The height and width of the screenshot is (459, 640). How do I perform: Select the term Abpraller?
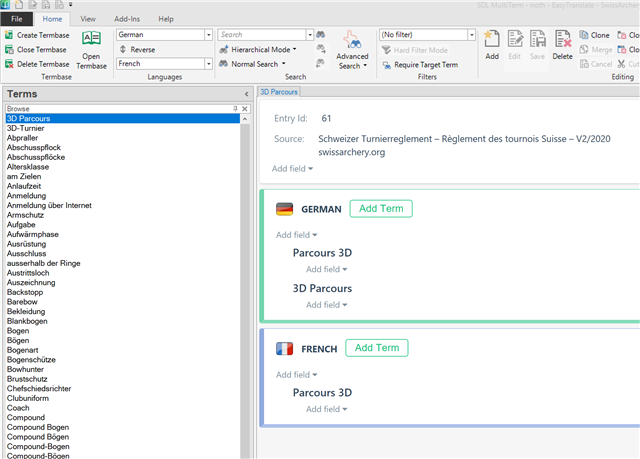click(x=22, y=138)
